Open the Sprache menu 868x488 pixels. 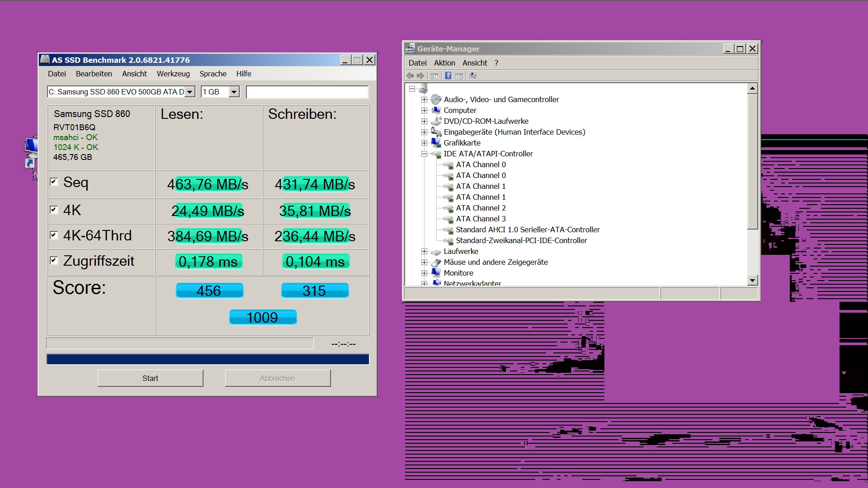(x=213, y=74)
